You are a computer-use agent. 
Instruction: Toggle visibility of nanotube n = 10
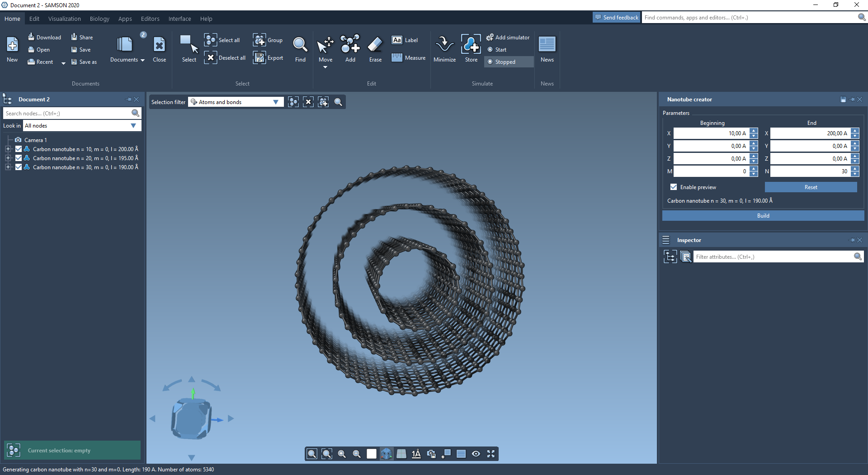(x=19, y=149)
